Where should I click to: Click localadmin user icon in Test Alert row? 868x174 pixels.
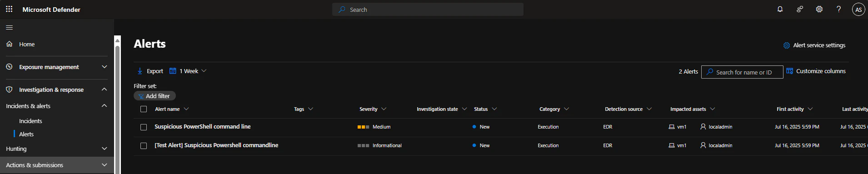coord(703,145)
